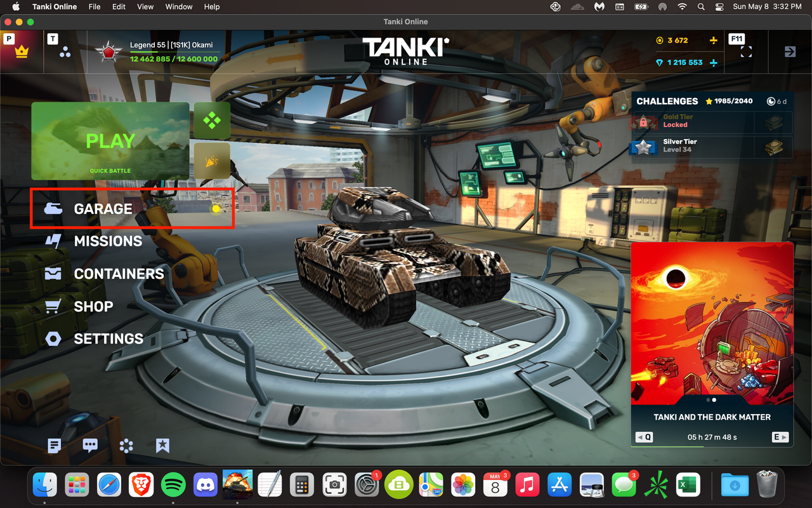Open Finder from the Dock

coord(45,486)
